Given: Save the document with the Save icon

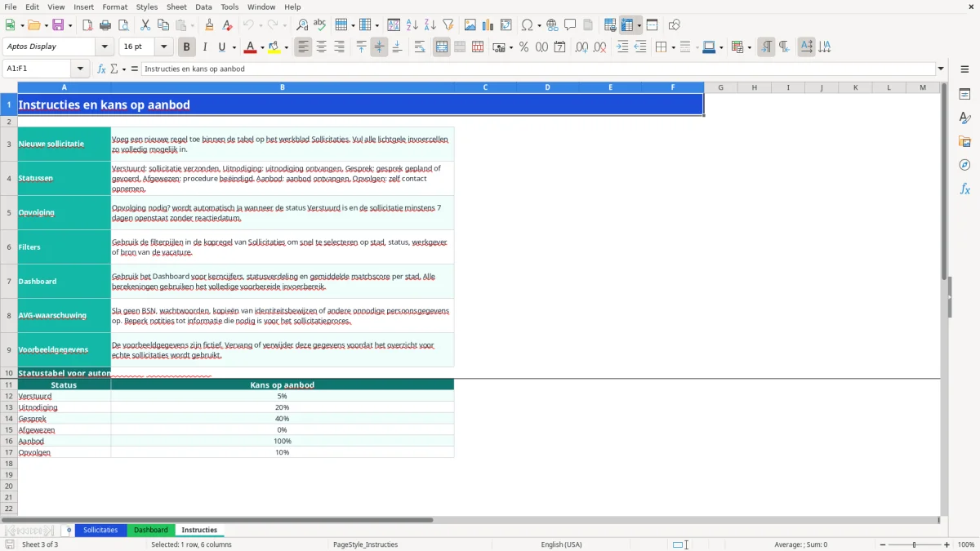Looking at the screenshot, I should (x=58, y=25).
